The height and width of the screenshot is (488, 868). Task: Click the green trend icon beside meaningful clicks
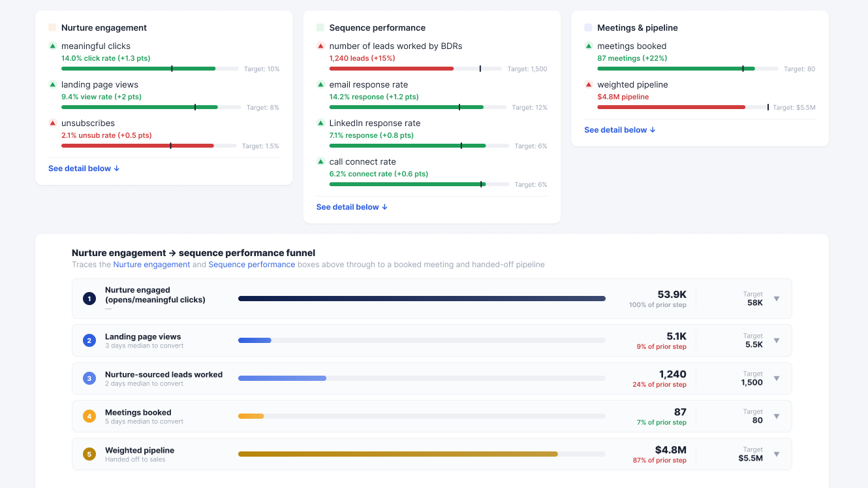[52, 46]
